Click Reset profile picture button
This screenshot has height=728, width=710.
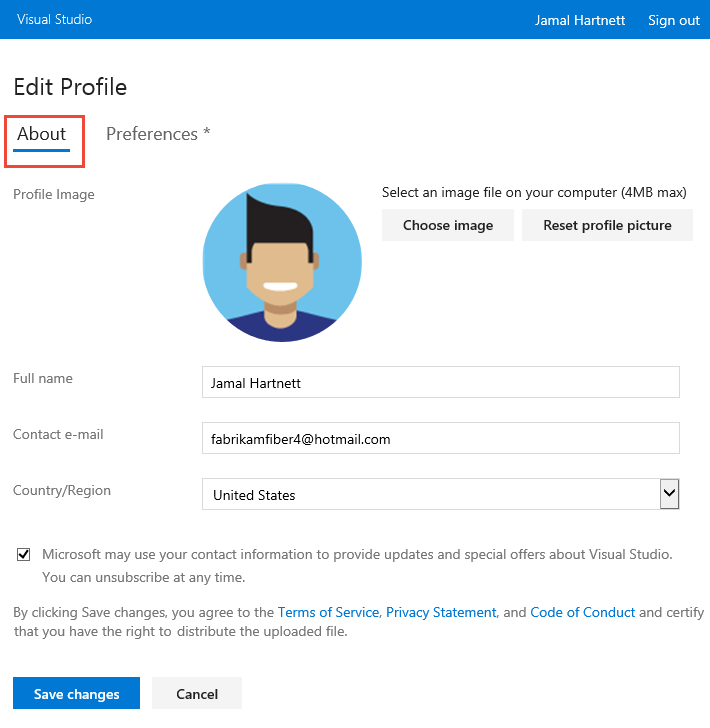pyautogui.click(x=607, y=225)
